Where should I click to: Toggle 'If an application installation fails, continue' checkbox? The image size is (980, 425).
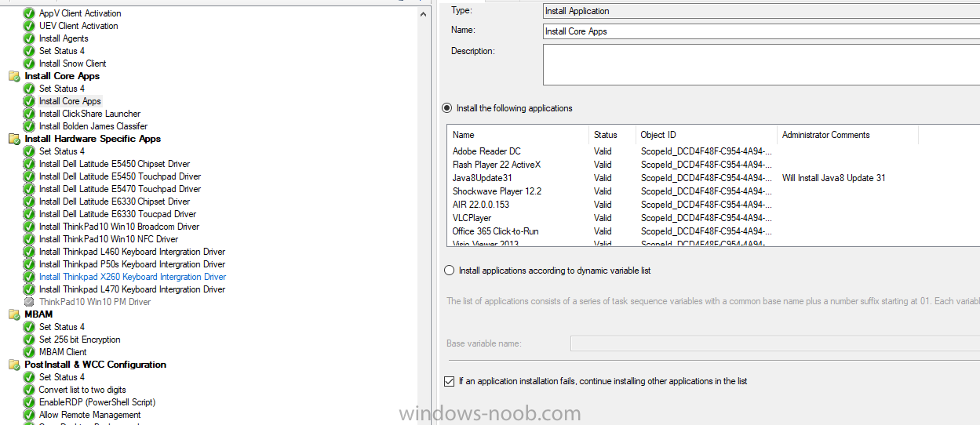pos(449,381)
